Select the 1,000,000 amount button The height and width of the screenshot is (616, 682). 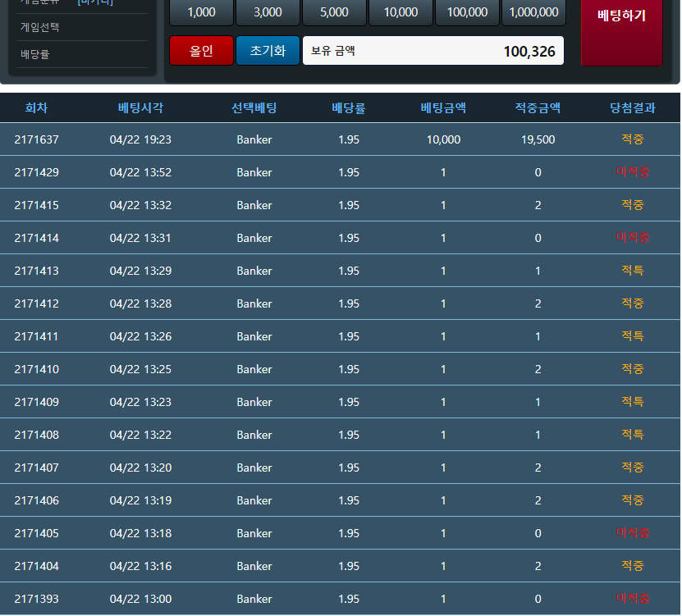(x=533, y=12)
